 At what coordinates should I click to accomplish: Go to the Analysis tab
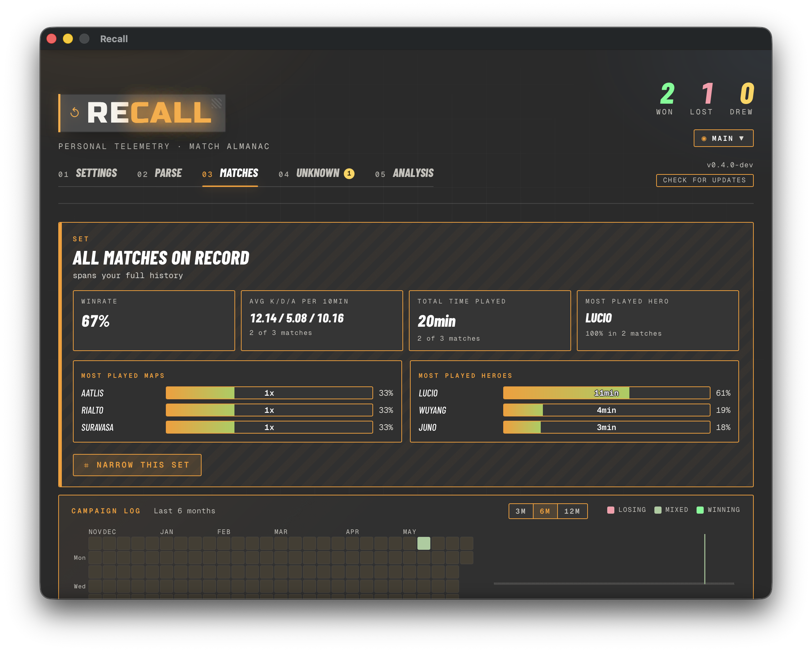click(x=404, y=173)
